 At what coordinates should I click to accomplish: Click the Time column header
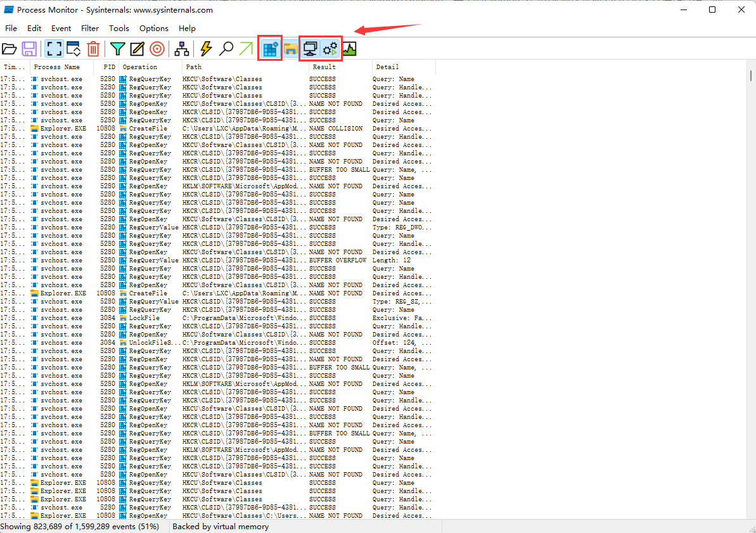point(15,67)
